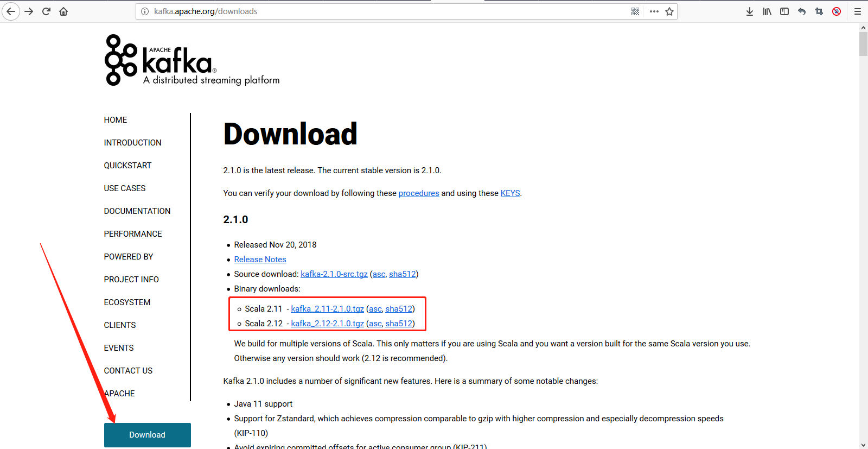Click the crop screenshot toolbar icon
Viewport: 868px width, 449px height.
(x=819, y=11)
